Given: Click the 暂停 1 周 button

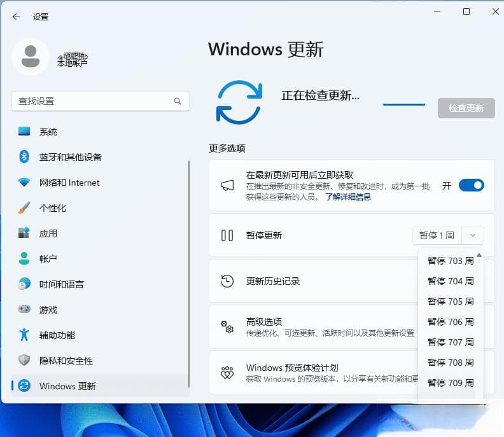Looking at the screenshot, I should coord(437,235).
